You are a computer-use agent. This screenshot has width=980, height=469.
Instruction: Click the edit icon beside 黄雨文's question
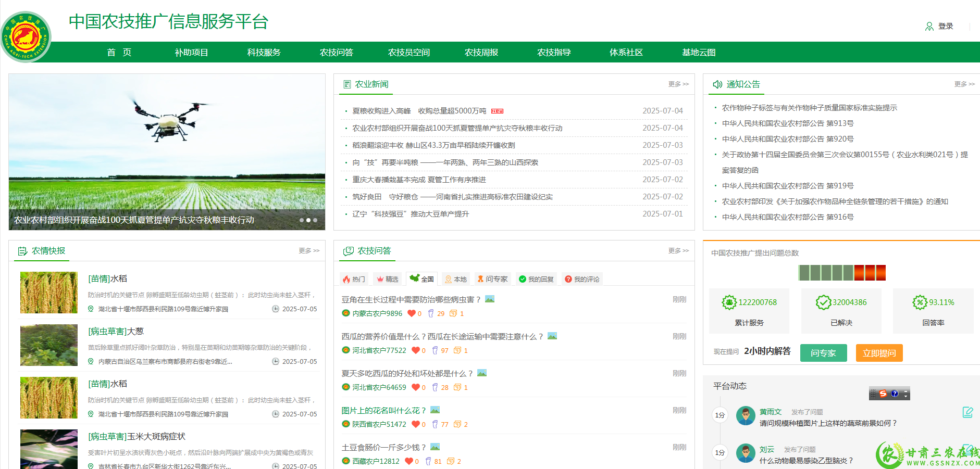pos(968,412)
